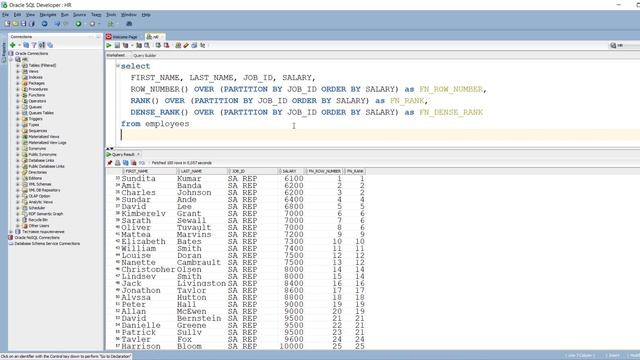Open the Edit menu

pos(17,15)
